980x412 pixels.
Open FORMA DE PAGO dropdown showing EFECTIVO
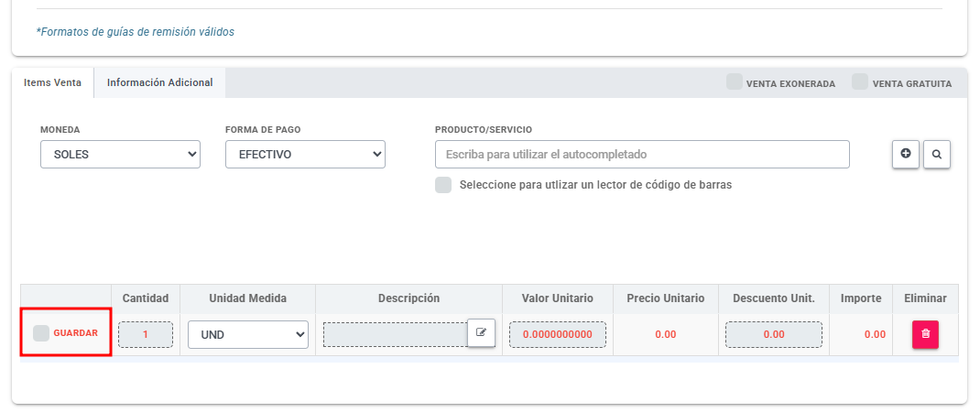point(306,155)
